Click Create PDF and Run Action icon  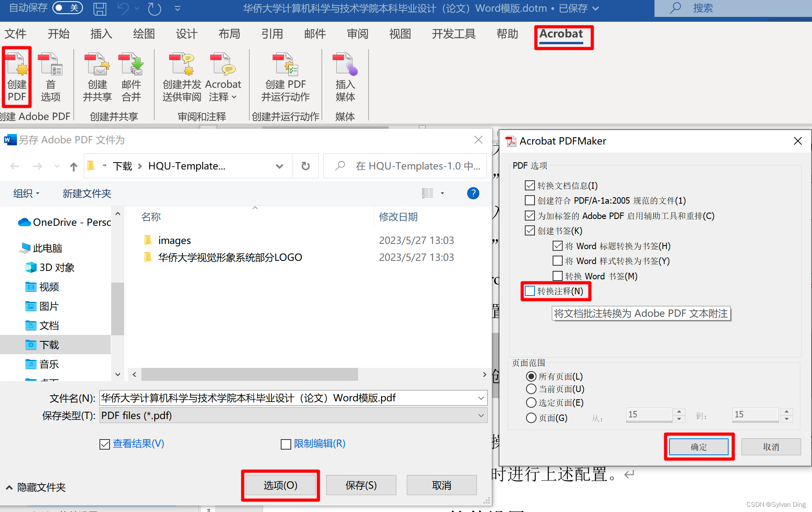pyautogui.click(x=285, y=77)
